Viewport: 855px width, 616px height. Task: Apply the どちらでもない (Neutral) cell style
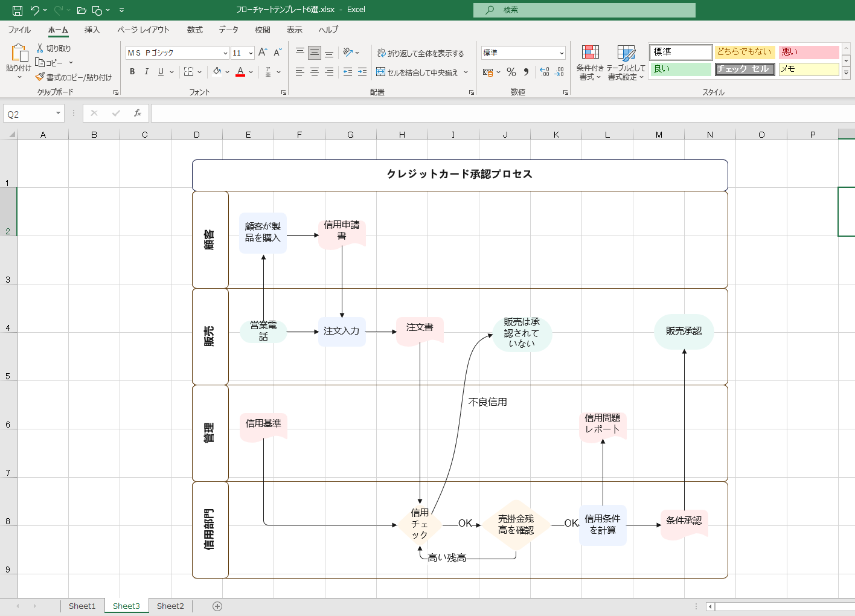pyautogui.click(x=745, y=52)
